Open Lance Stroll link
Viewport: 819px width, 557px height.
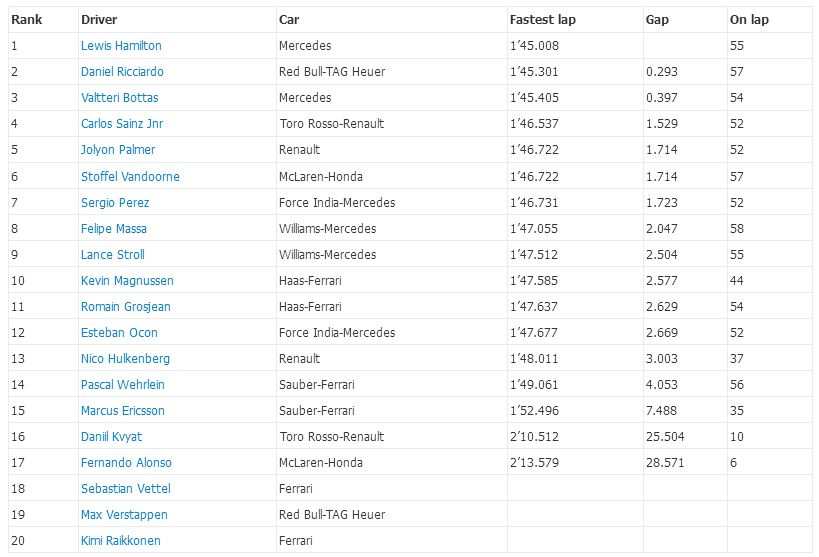click(x=113, y=255)
